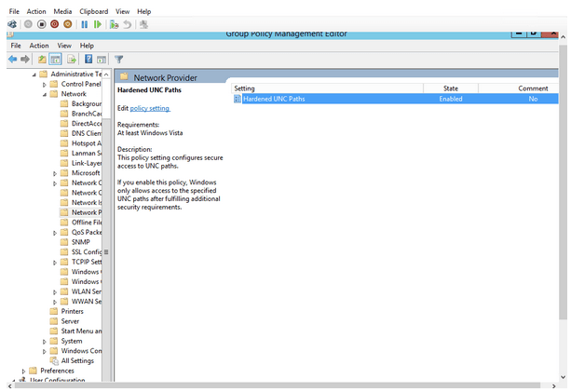
Task: Collapse the Administrative Templates tree node
Action: (34, 74)
